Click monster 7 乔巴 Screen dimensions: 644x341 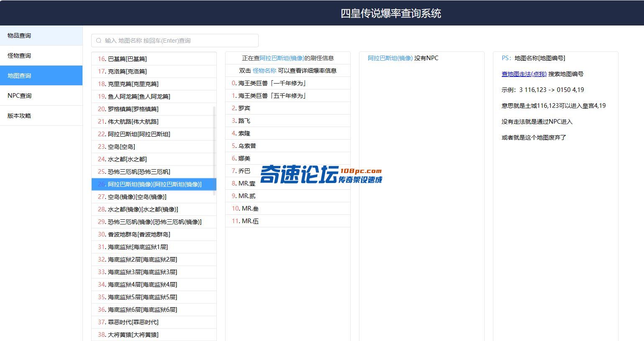click(x=288, y=171)
